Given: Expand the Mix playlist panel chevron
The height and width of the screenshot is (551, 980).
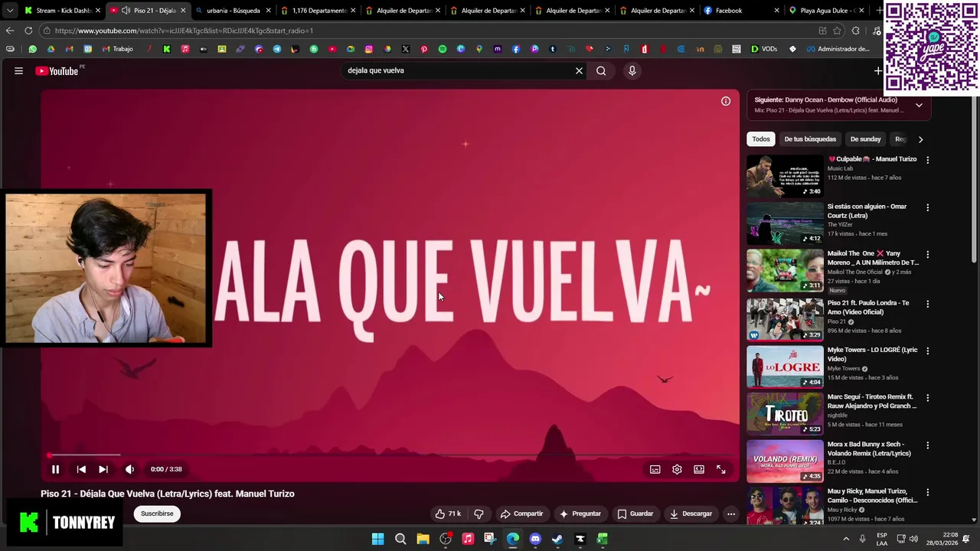Looking at the screenshot, I should point(919,105).
